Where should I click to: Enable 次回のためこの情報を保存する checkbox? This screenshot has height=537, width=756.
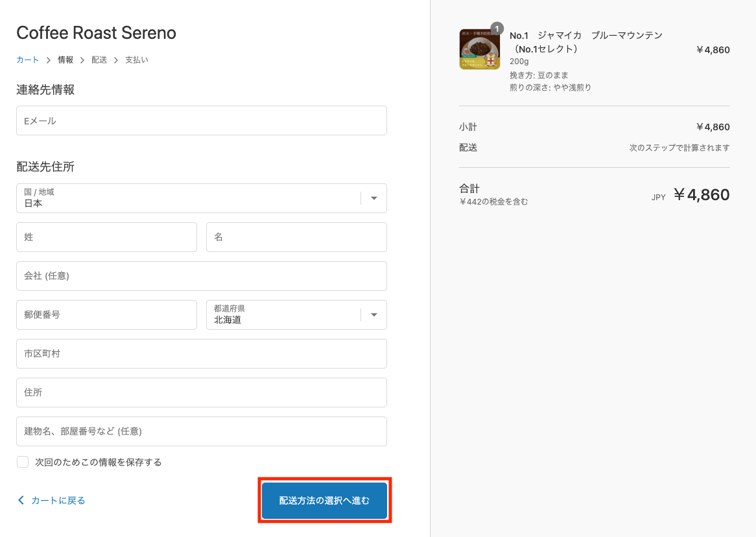[x=23, y=462]
